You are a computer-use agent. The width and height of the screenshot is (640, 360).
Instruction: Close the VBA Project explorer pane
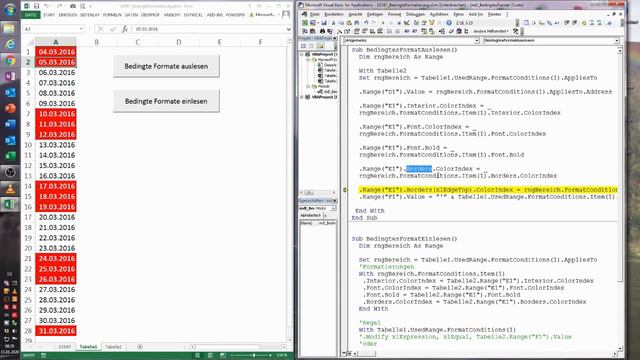335,38
